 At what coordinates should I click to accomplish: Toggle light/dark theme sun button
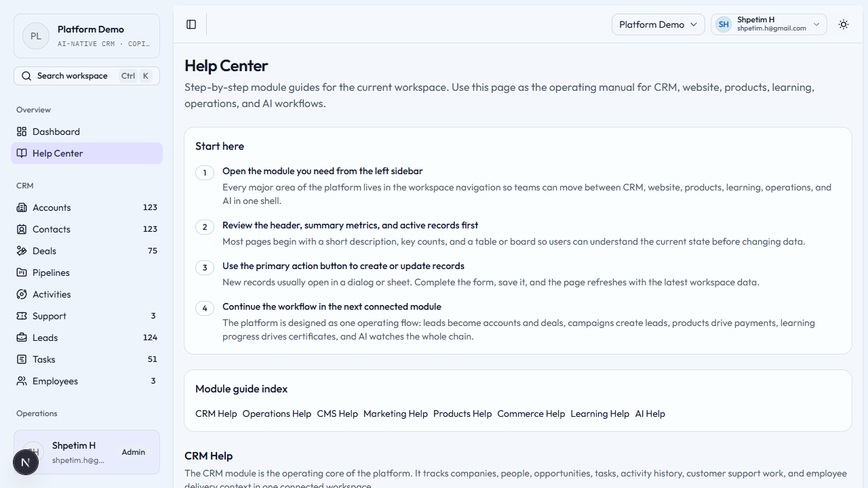coord(844,24)
